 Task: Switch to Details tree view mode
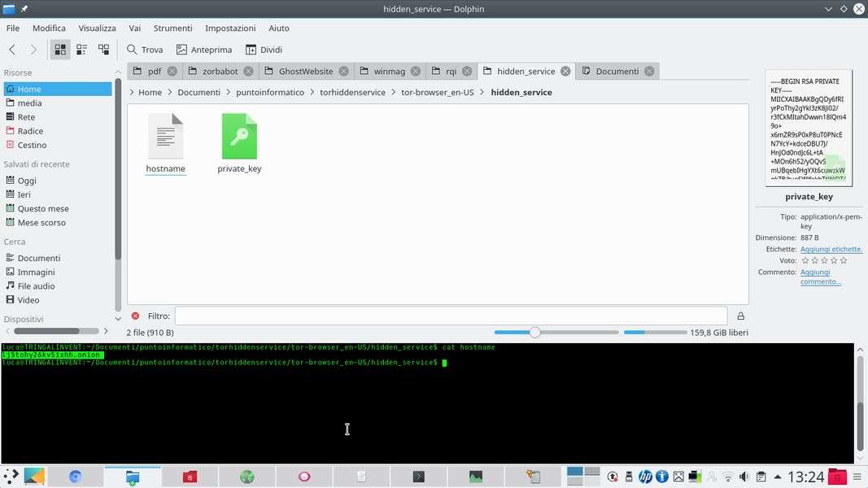click(x=103, y=50)
